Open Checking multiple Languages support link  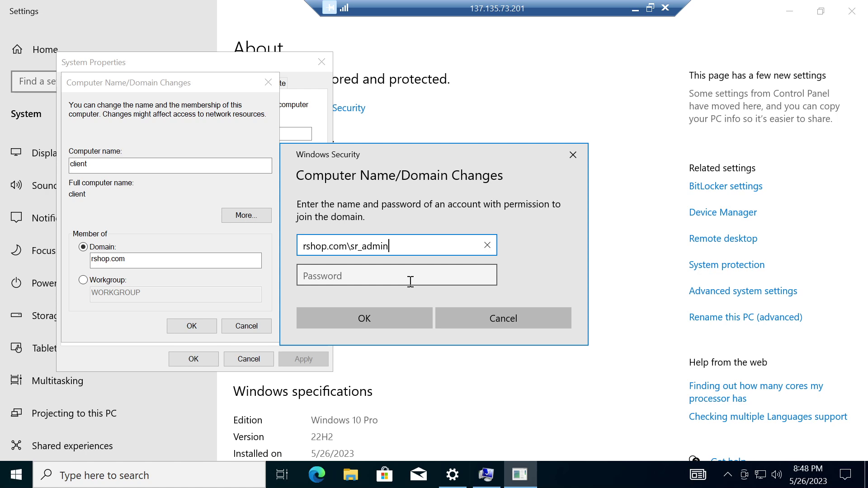click(768, 417)
